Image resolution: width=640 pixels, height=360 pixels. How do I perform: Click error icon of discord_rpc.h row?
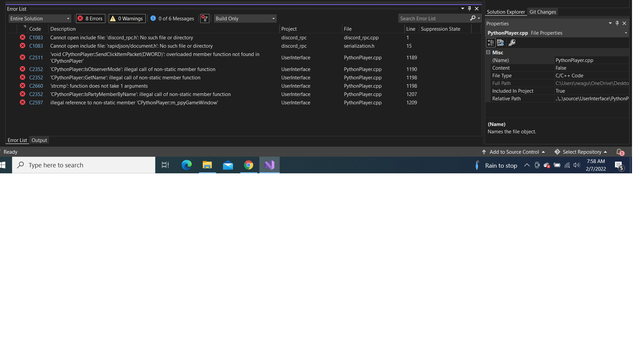point(22,38)
